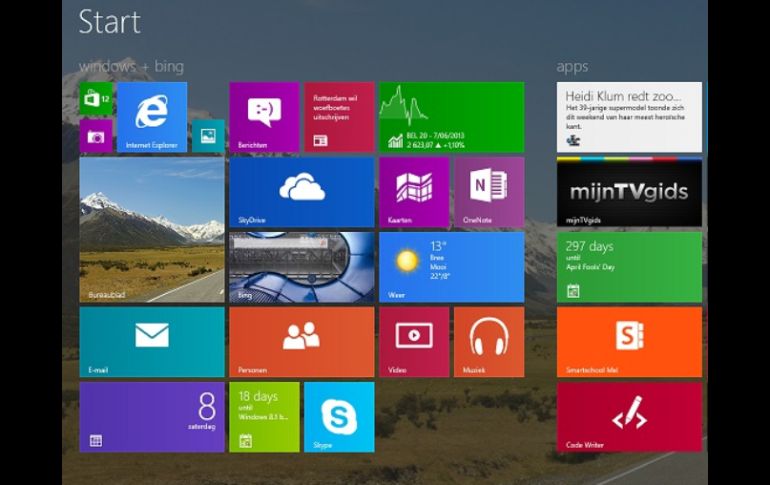Click the "windows + bing" group header
Screen dimensions: 770x485
[x=131, y=66]
